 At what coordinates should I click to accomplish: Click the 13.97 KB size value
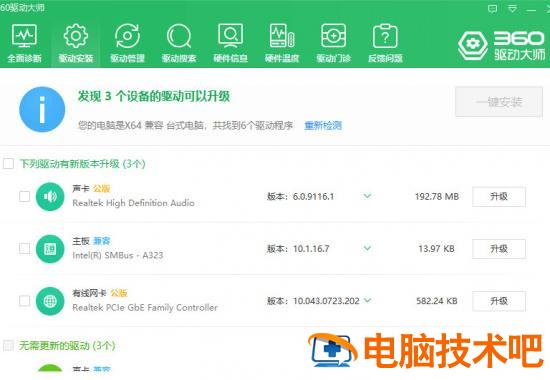pyautogui.click(x=436, y=249)
